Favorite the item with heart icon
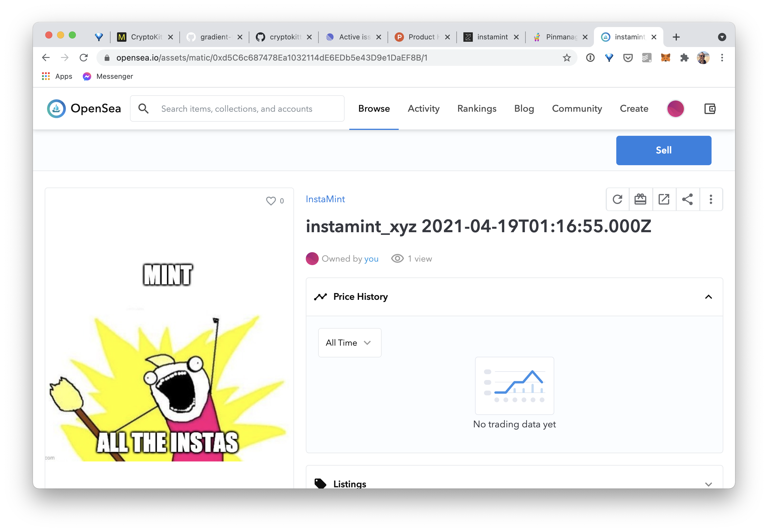This screenshot has height=532, width=768. click(x=271, y=201)
